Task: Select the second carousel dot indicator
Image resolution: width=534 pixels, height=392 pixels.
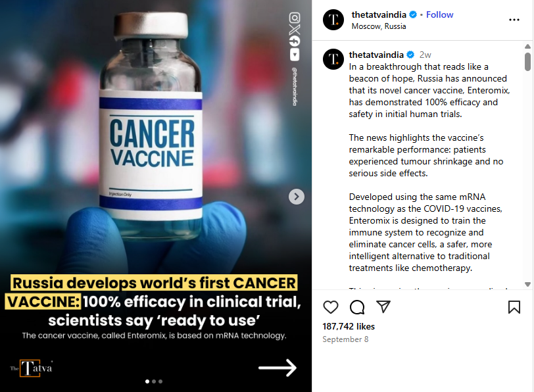Action: coord(154,381)
